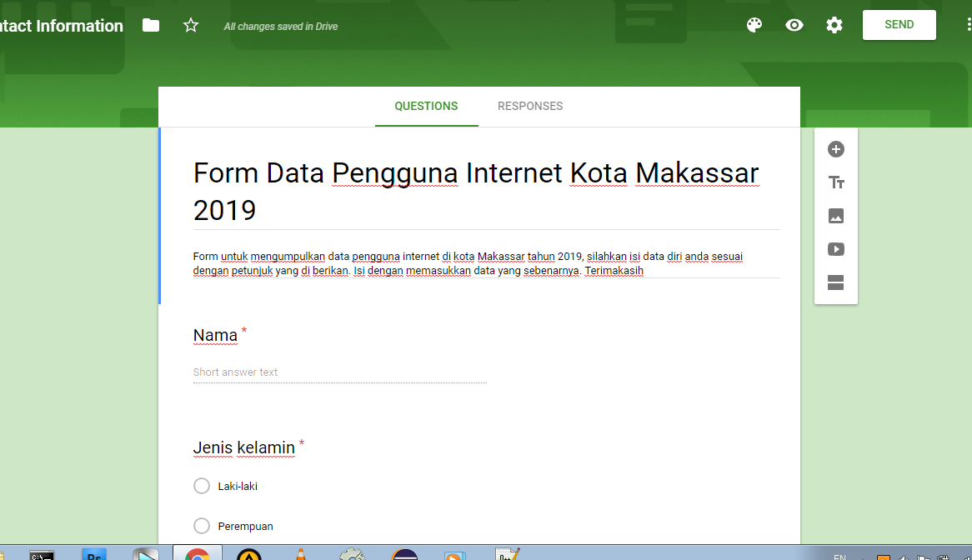Select the 'Jenis kelamin' question title
This screenshot has width=972, height=560.
click(243, 447)
